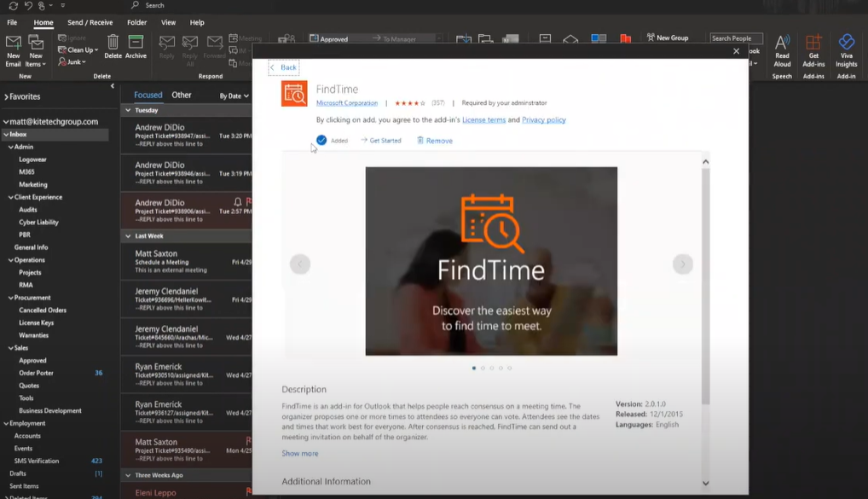Click the Approved quick step
This screenshot has width=868, height=499.
pos(329,38)
